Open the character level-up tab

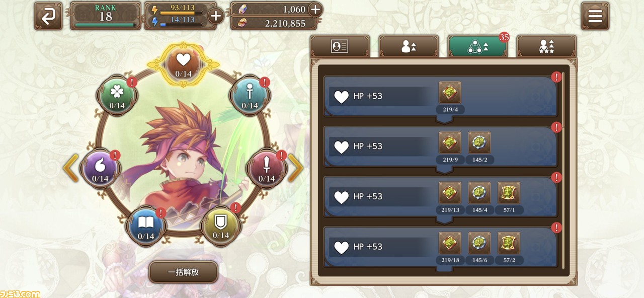coord(409,46)
